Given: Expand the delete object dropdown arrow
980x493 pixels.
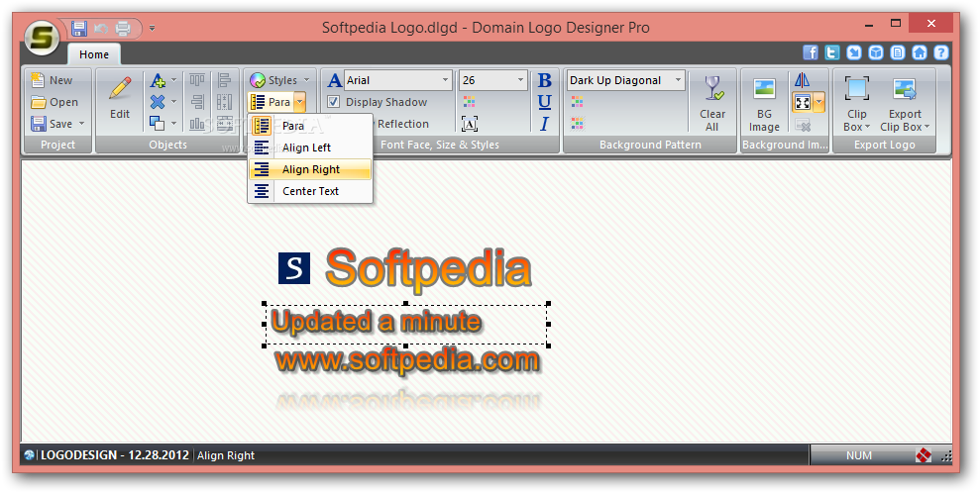Looking at the screenshot, I should pos(173,102).
